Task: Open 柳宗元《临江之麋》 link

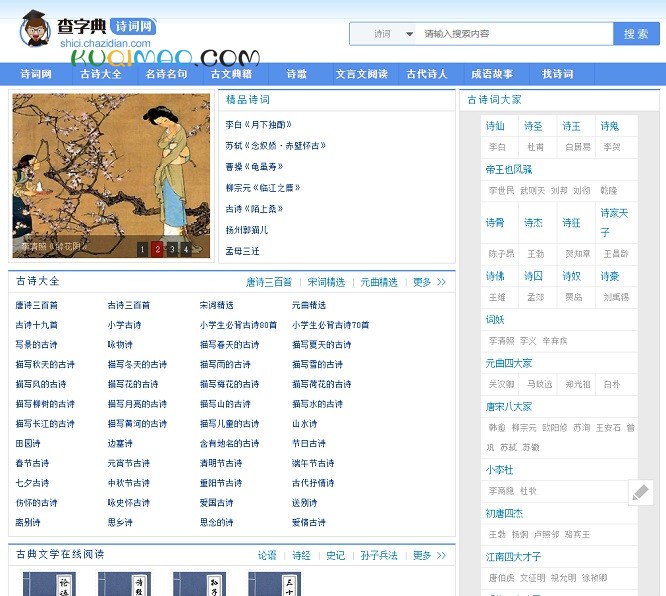Action: click(262, 188)
